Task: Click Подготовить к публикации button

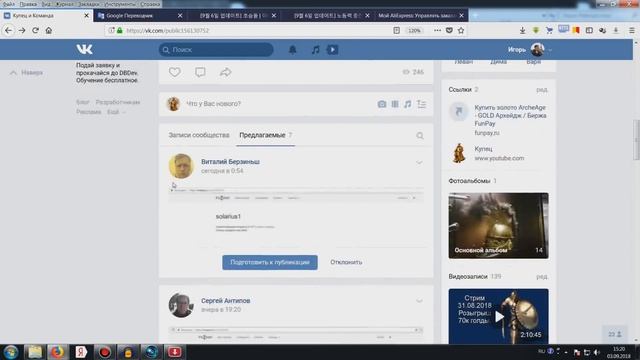Action: click(270, 262)
